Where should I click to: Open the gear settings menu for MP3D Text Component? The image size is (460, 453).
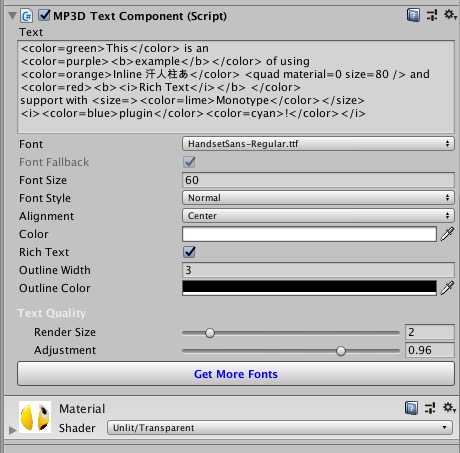coord(450,15)
